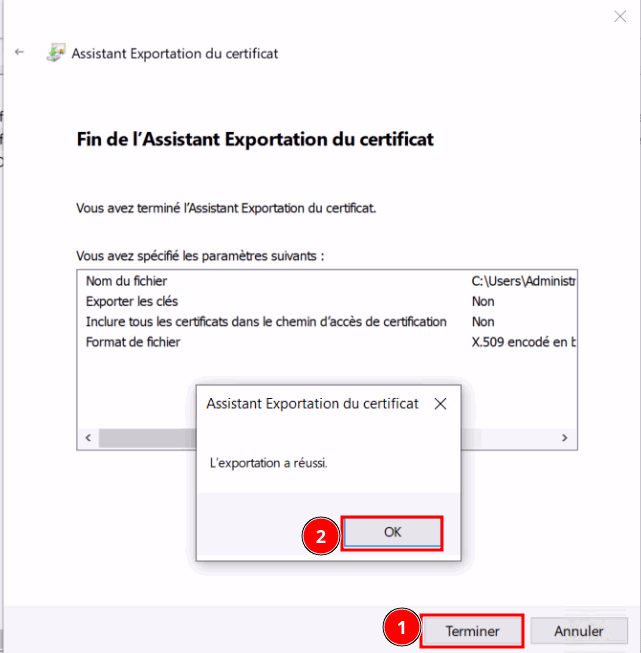This screenshot has width=641, height=653.
Task: Click the red numbered marker 1
Action: pyautogui.click(x=401, y=629)
